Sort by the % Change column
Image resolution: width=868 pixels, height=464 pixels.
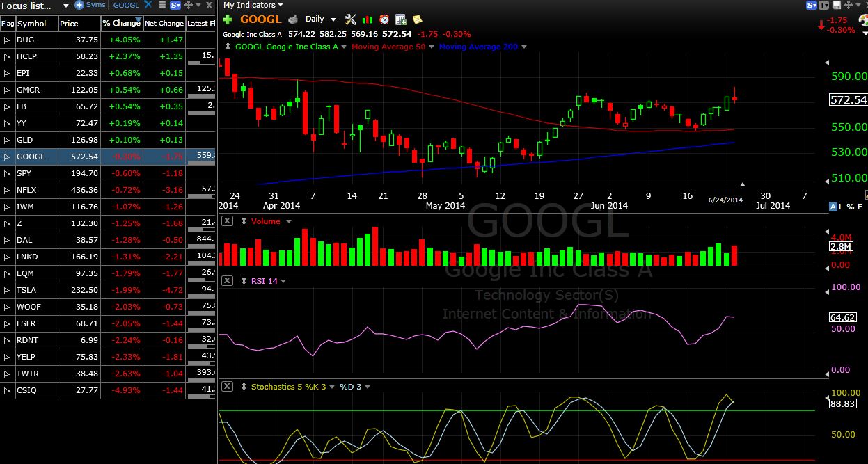pyautogui.click(x=122, y=23)
